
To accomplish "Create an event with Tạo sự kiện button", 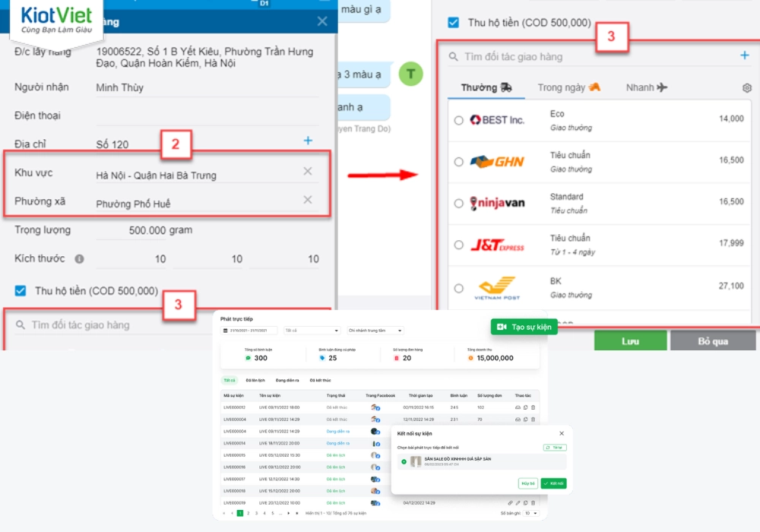I will [524, 327].
